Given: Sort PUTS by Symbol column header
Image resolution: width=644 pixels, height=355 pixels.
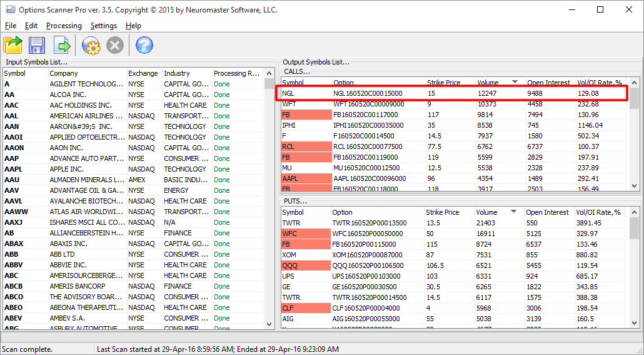Looking at the screenshot, I should point(306,212).
